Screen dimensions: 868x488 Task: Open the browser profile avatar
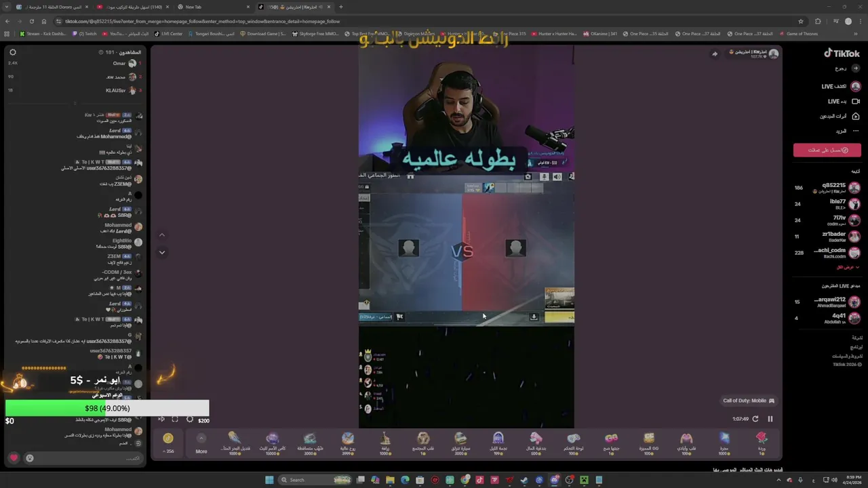tap(848, 21)
